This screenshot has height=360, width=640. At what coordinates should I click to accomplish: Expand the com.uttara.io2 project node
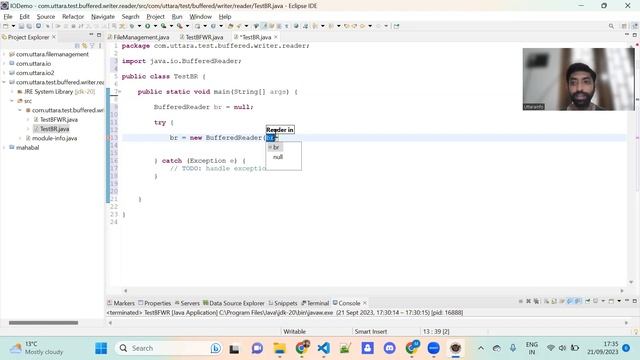(x=4, y=73)
